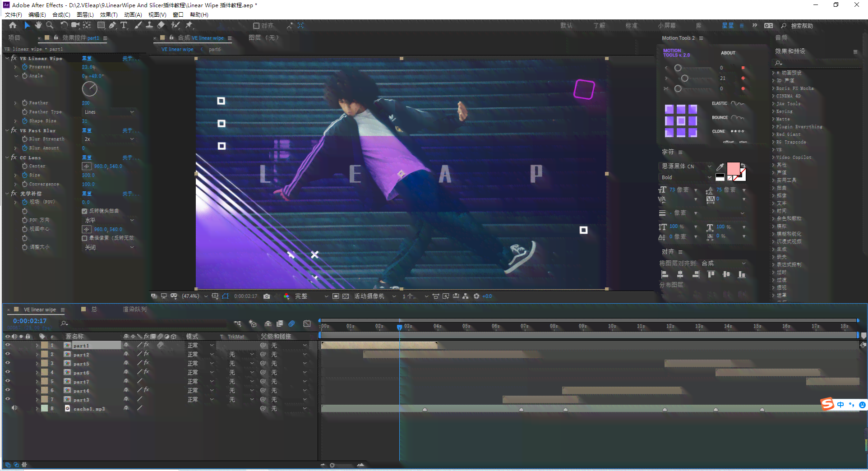Image resolution: width=868 pixels, height=471 pixels.
Task: Toggle the fx switch of VE Linear Wipe
Action: click(x=14, y=58)
